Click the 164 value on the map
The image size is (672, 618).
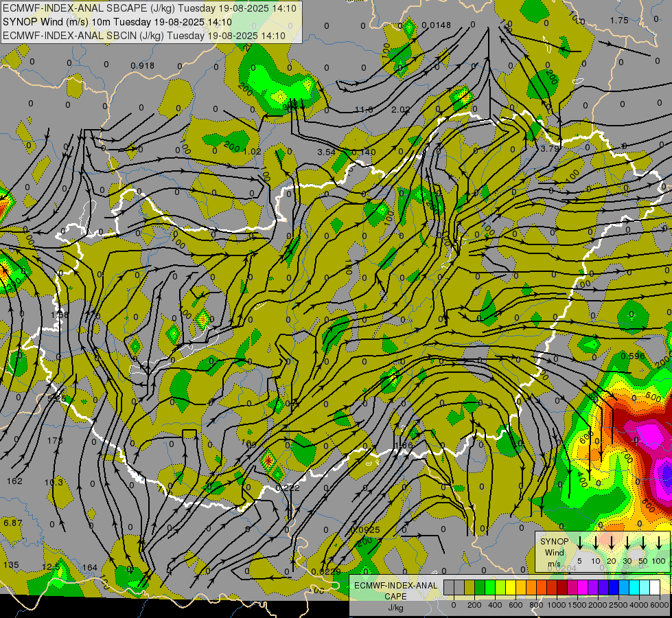(90, 567)
